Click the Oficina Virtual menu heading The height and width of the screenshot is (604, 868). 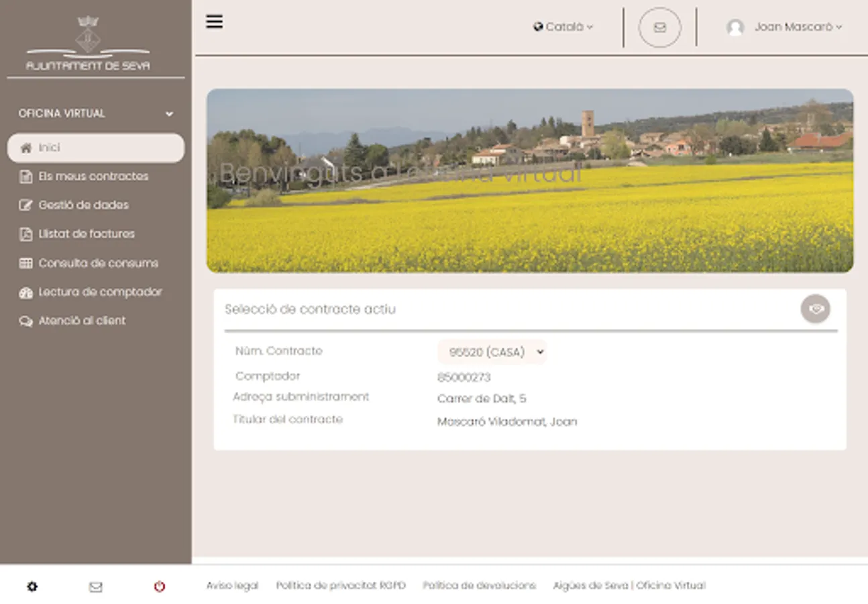coord(62,113)
